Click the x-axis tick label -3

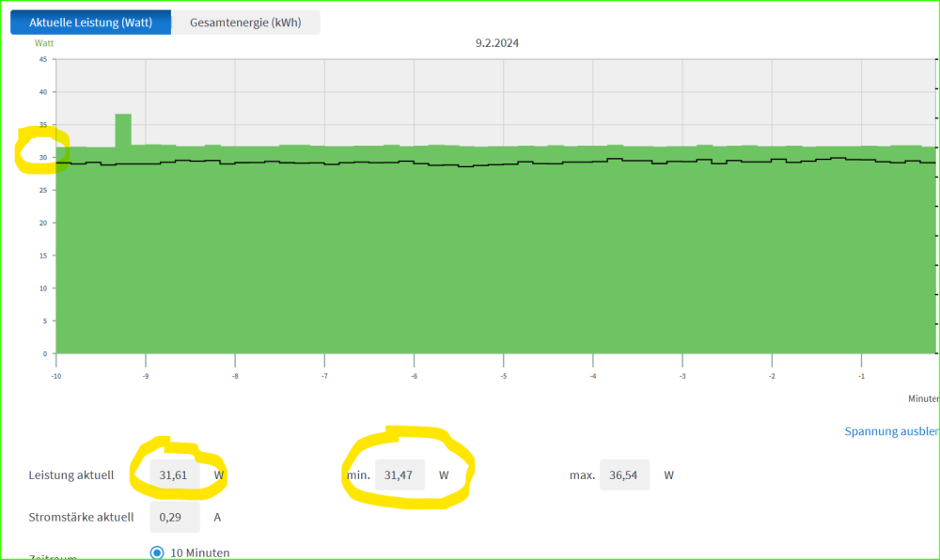682,376
